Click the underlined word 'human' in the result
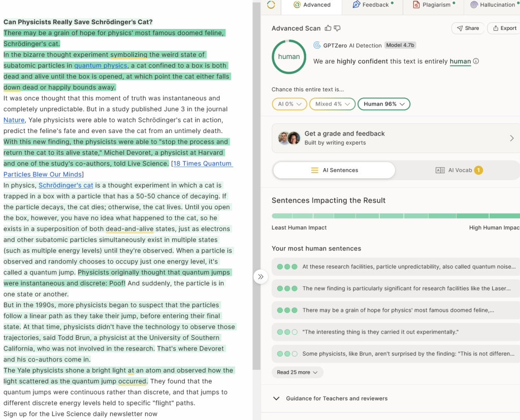Image resolution: width=520 pixels, height=420 pixels. pos(460,61)
